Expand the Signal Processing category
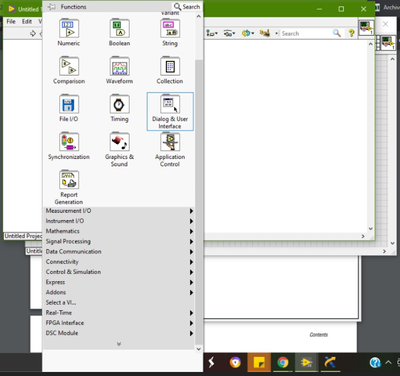The image size is (400, 376). pos(119,241)
